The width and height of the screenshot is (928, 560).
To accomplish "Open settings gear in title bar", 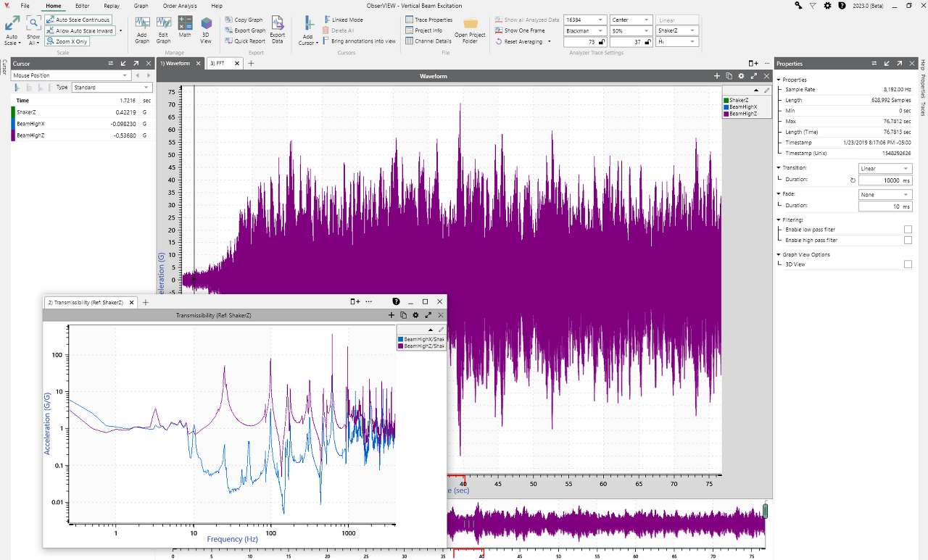I will pyautogui.click(x=827, y=5).
